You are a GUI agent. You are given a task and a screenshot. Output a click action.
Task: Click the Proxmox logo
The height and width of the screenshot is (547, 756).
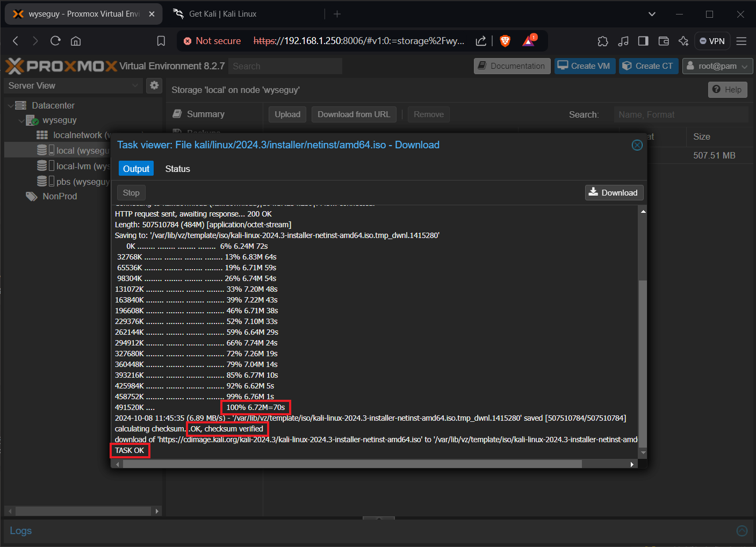(61, 66)
